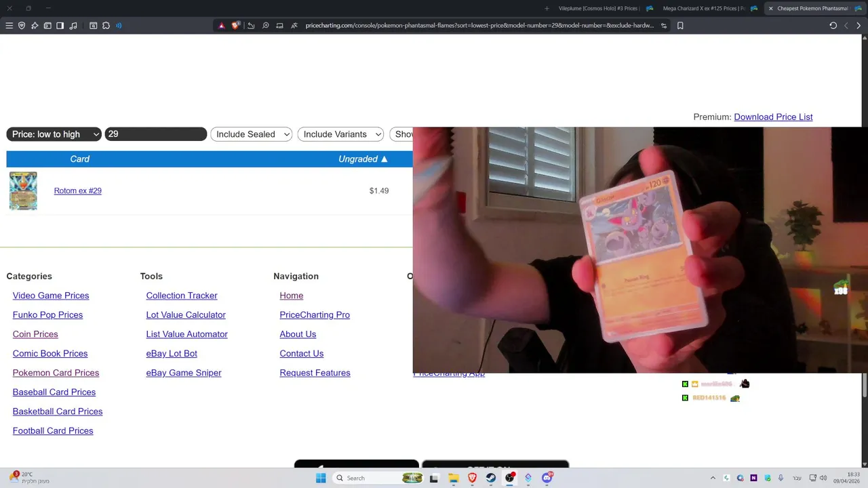Bookmark this page
The image size is (868, 488).
[x=680, y=26]
